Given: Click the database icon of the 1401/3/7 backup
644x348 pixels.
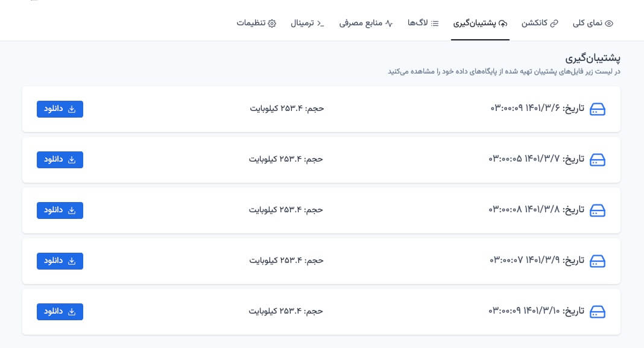Looking at the screenshot, I should click(597, 160).
